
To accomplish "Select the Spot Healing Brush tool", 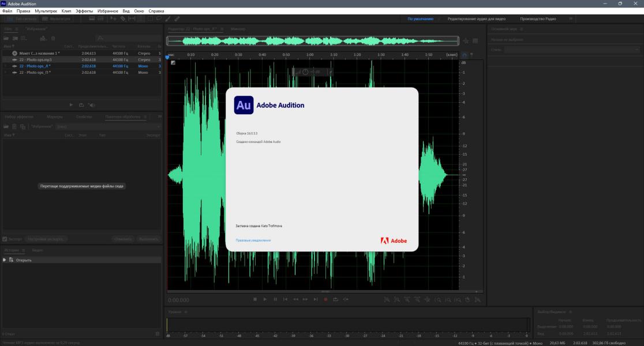I will tap(177, 19).
